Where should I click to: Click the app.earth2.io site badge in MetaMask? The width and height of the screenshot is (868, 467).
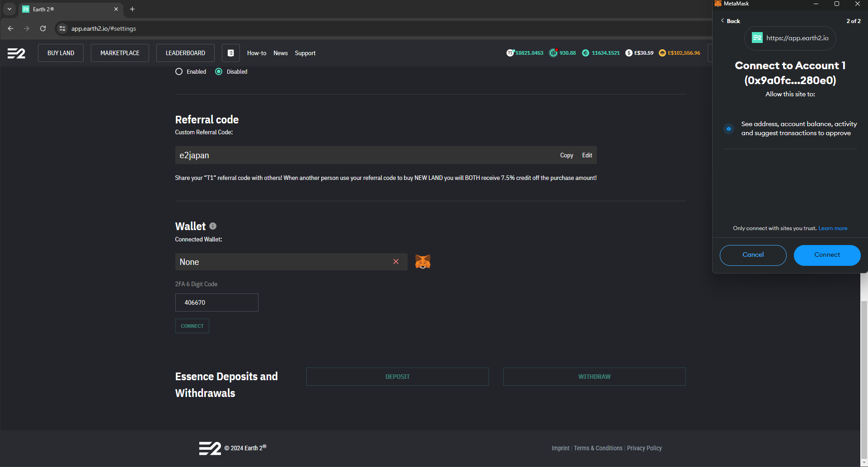tap(790, 38)
